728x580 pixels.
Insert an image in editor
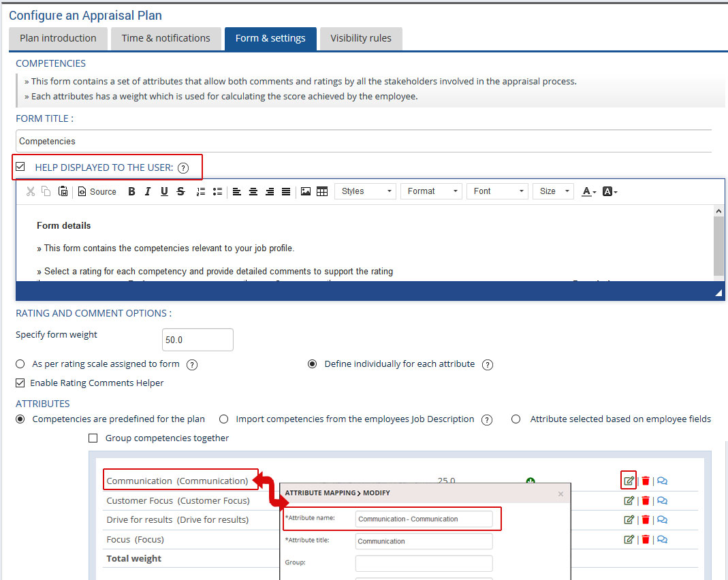306,191
